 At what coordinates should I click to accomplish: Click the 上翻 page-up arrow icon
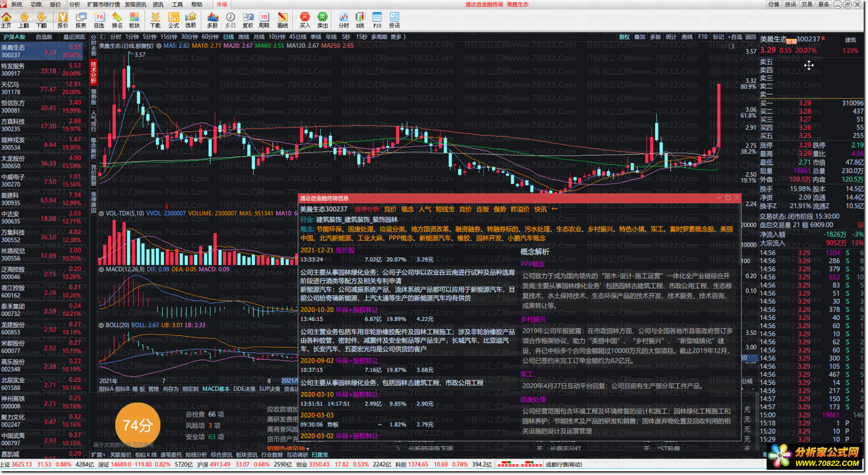(x=24, y=21)
